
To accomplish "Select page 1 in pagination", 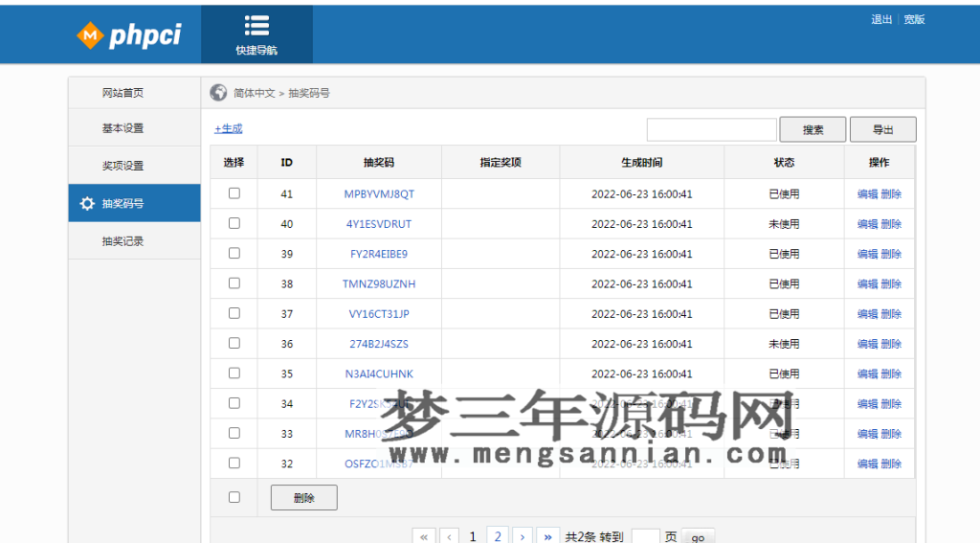I will [473, 536].
